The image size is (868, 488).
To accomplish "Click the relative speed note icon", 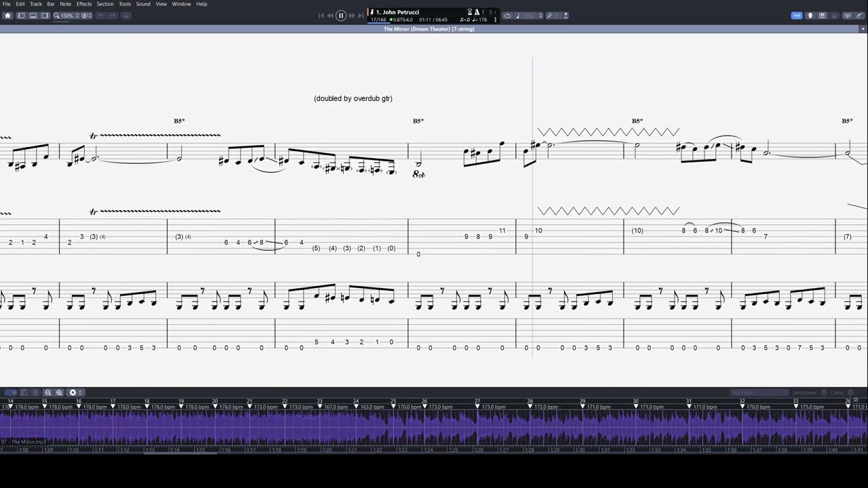I will [517, 16].
